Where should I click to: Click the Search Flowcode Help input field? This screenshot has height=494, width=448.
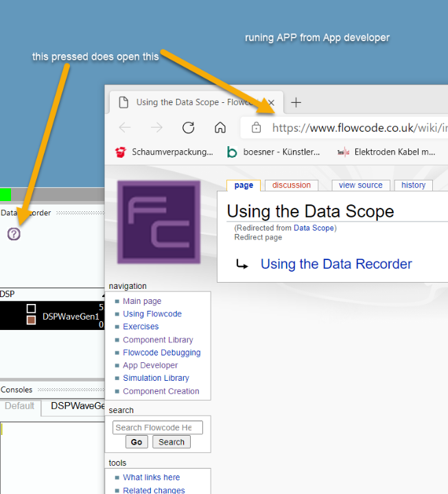pyautogui.click(x=157, y=427)
